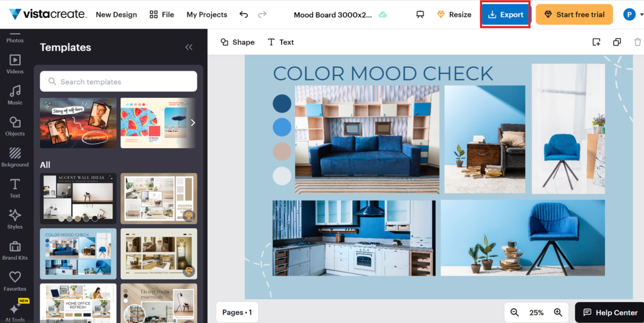Open the Objects sidebar panel

coord(15,126)
